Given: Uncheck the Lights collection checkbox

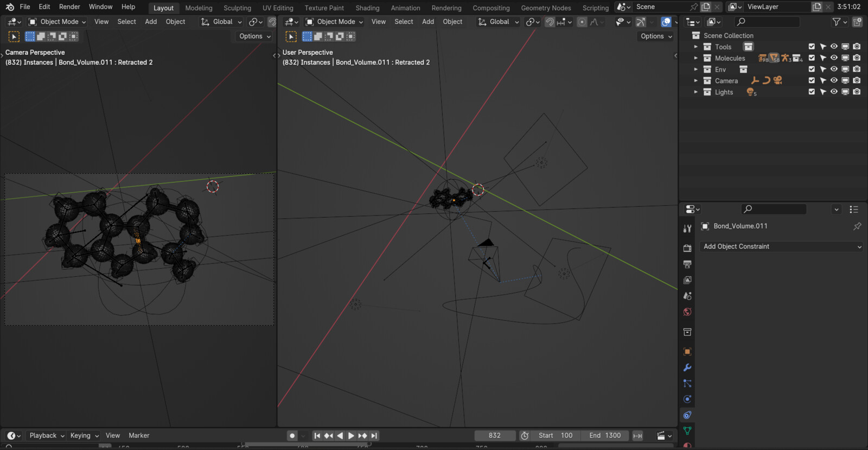Looking at the screenshot, I should coord(812,92).
